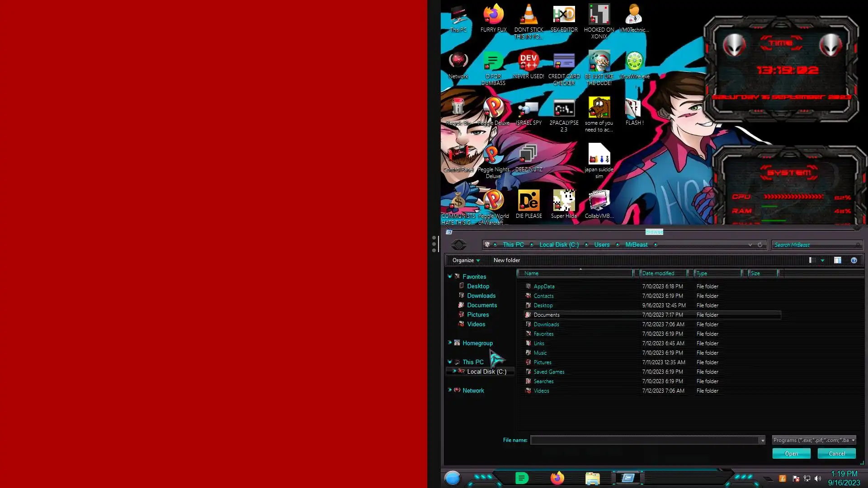This screenshot has height=488, width=868.
Task: Select Downloads in the Favorites sidebar
Action: [x=481, y=296]
